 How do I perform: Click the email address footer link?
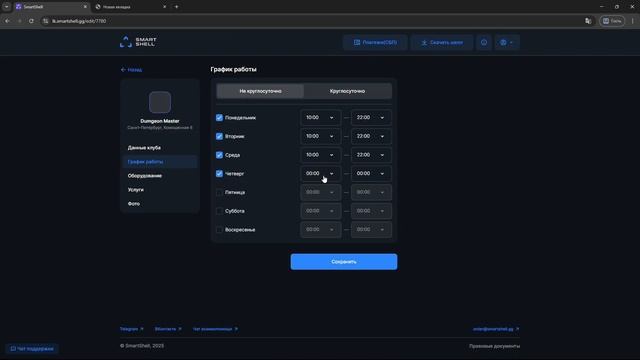[496, 329]
